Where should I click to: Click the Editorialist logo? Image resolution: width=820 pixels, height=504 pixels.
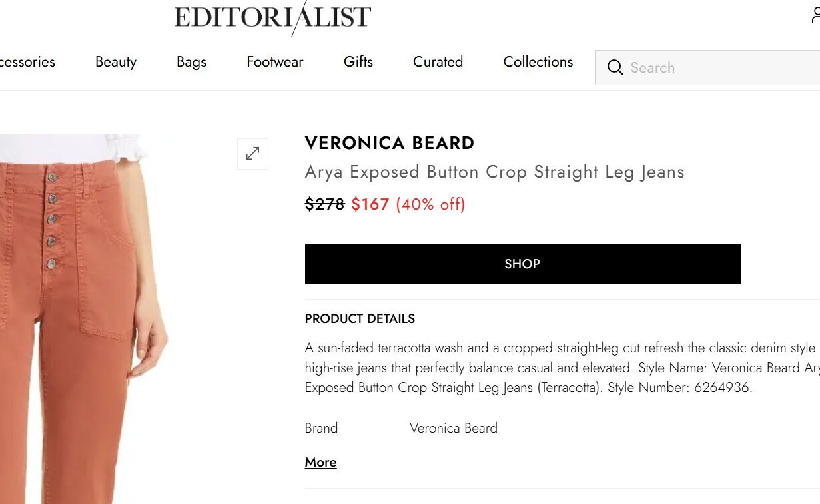272,17
